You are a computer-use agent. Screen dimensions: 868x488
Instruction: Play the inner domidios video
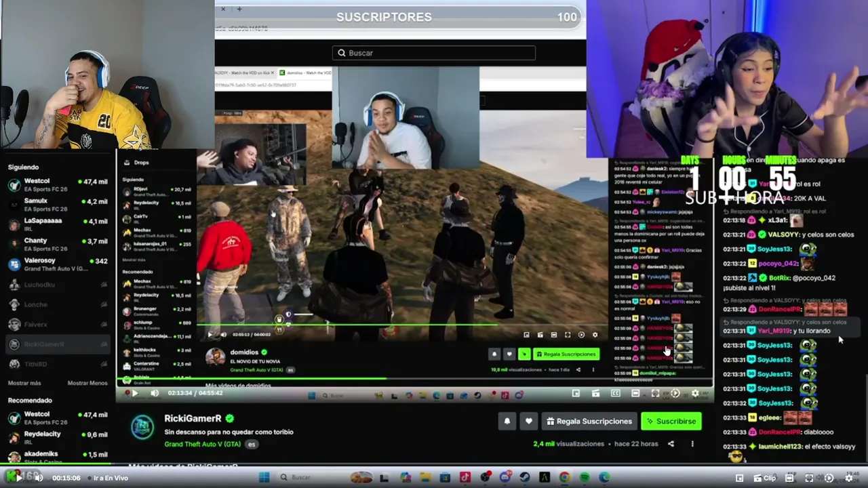pyautogui.click(x=210, y=334)
